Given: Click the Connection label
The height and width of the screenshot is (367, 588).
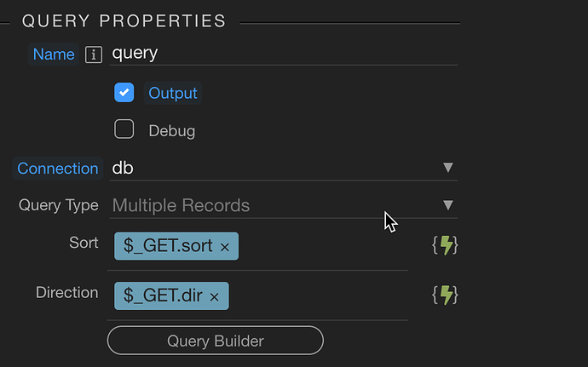Looking at the screenshot, I should tap(57, 169).
